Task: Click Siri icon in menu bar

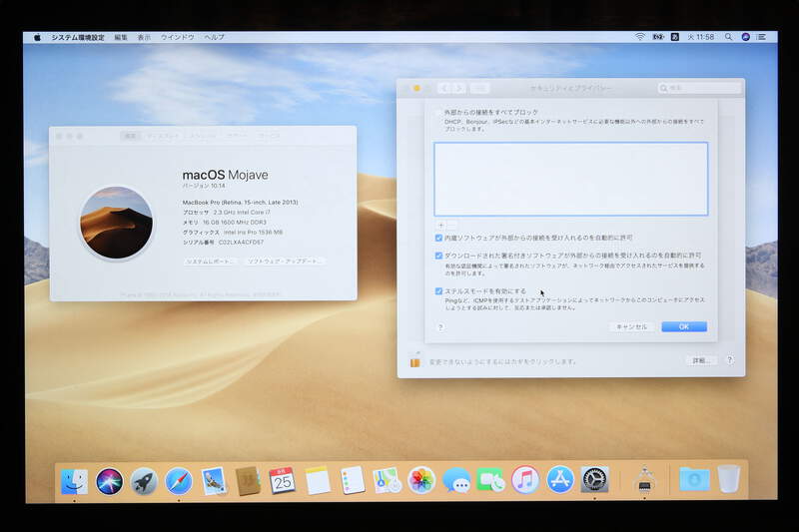Action: tap(745, 37)
